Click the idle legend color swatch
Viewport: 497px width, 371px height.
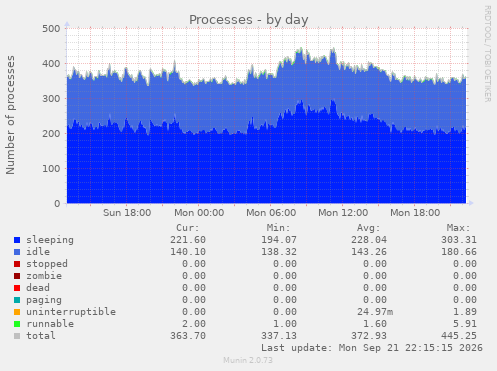17,252
